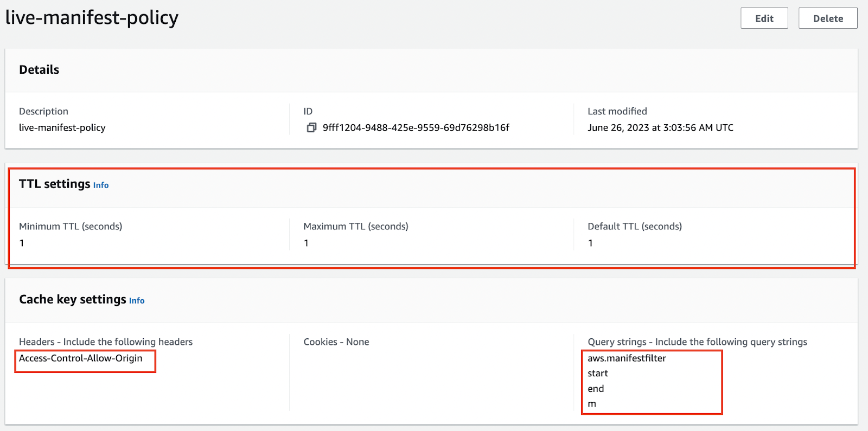Click the 'm' query string entry
The image size is (868, 431).
(x=592, y=404)
